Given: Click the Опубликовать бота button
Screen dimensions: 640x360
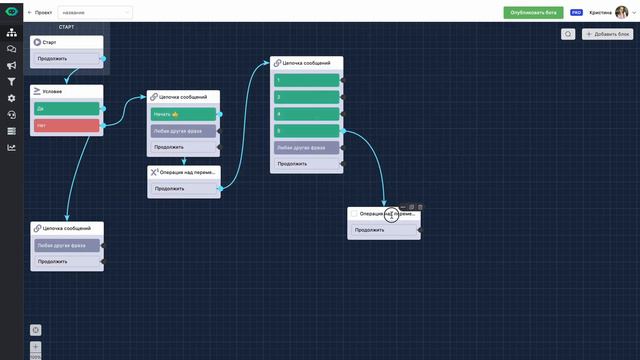Looking at the screenshot, I should coord(533,13).
